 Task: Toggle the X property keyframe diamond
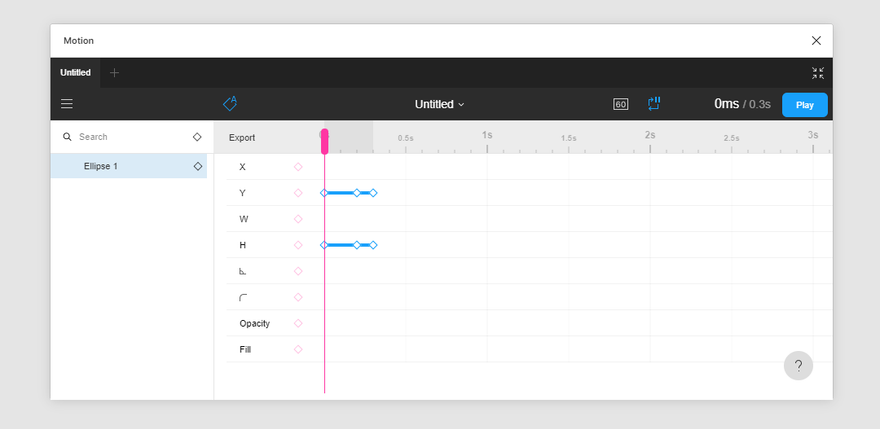click(298, 167)
